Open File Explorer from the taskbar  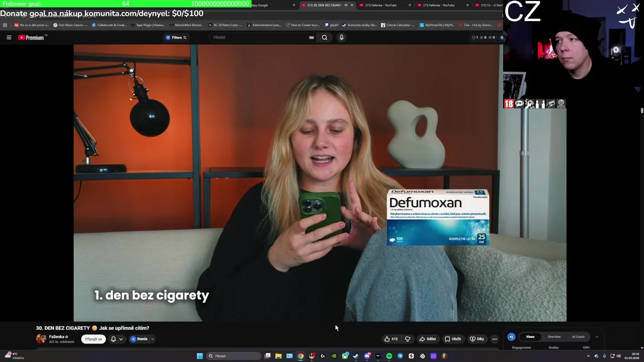tap(278, 356)
